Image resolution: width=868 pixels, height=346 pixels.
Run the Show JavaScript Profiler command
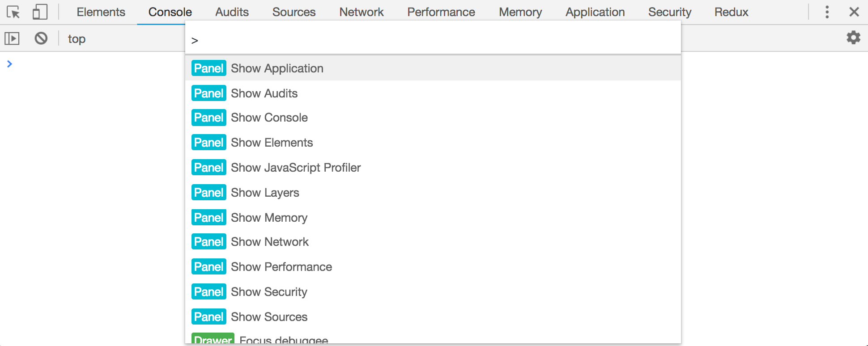pos(433,168)
